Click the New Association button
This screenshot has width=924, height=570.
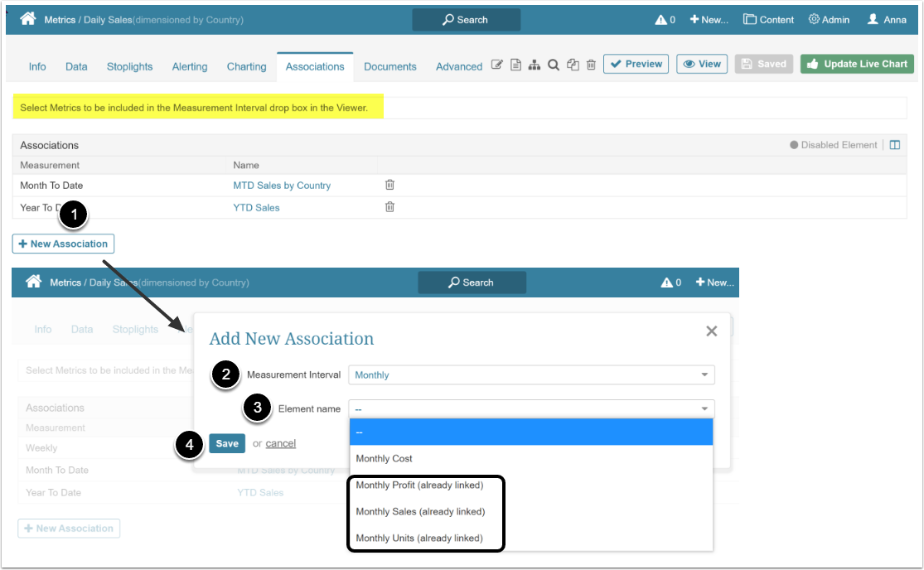(x=63, y=244)
